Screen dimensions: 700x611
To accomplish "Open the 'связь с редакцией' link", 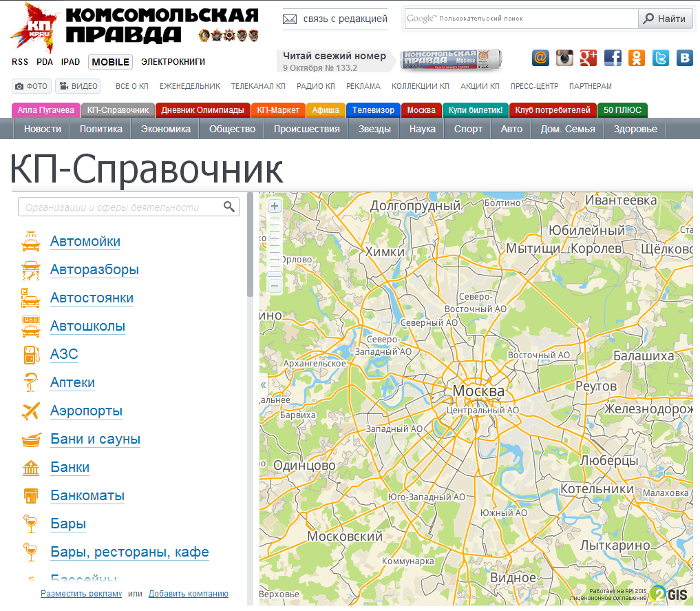I will coord(345,19).
